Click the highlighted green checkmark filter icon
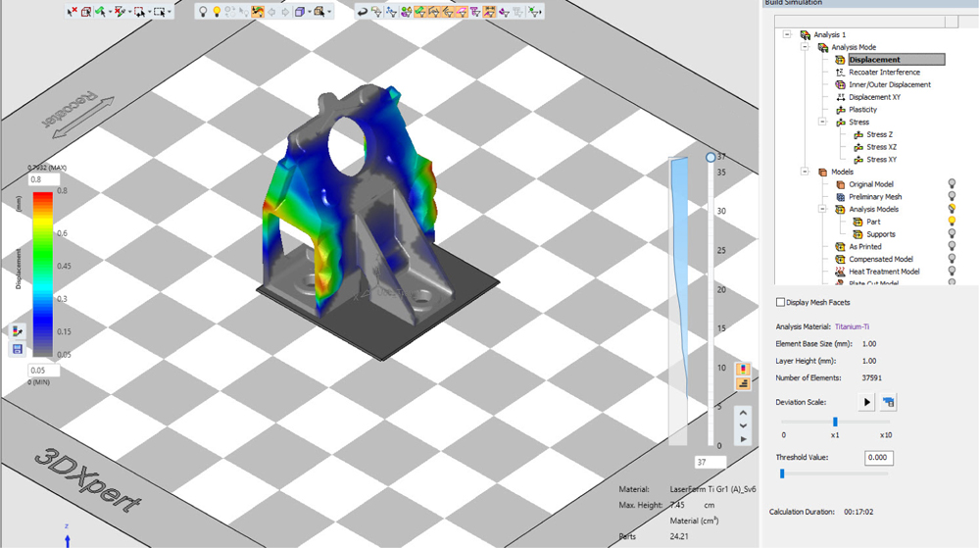 coord(420,12)
